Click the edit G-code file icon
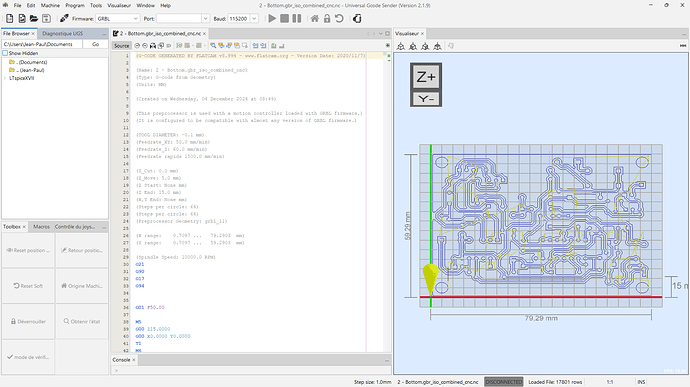The width and height of the screenshot is (690, 387). point(22,18)
